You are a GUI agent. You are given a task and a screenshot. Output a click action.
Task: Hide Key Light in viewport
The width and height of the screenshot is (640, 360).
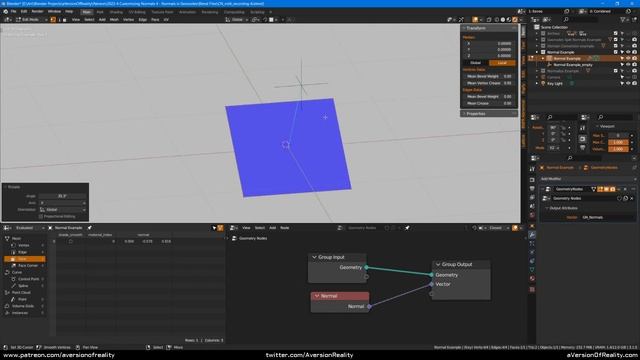[x=628, y=83]
